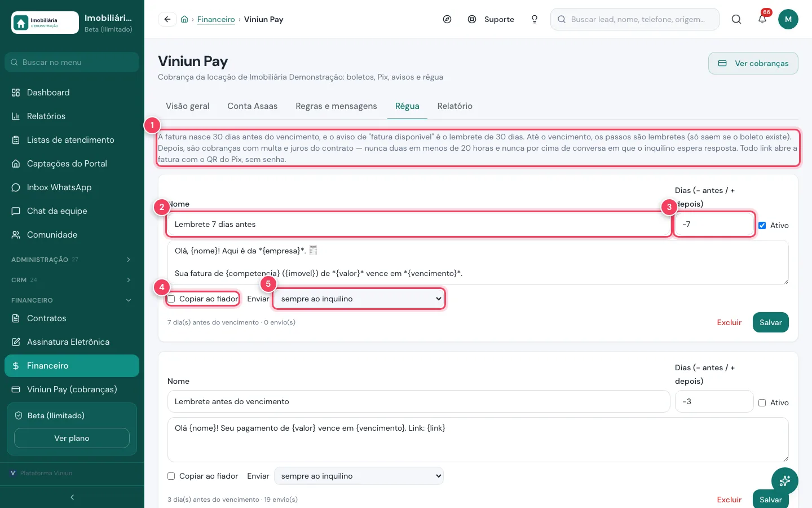
Task: Open the notifications bell
Action: click(x=762, y=19)
